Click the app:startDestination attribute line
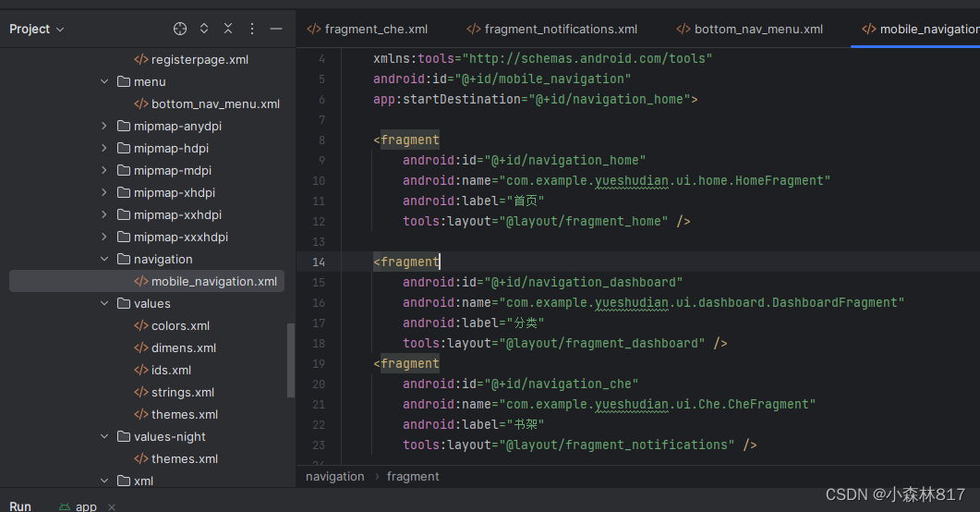The image size is (980, 512). coord(535,100)
